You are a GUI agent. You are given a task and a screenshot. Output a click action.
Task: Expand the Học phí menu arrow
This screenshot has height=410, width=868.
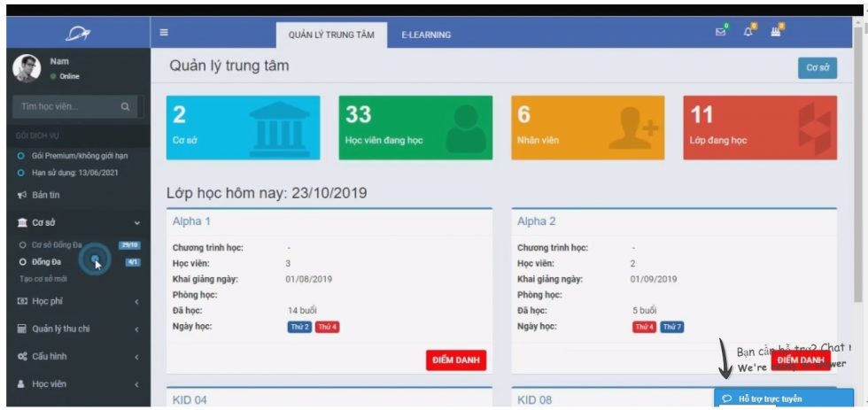pos(136,302)
